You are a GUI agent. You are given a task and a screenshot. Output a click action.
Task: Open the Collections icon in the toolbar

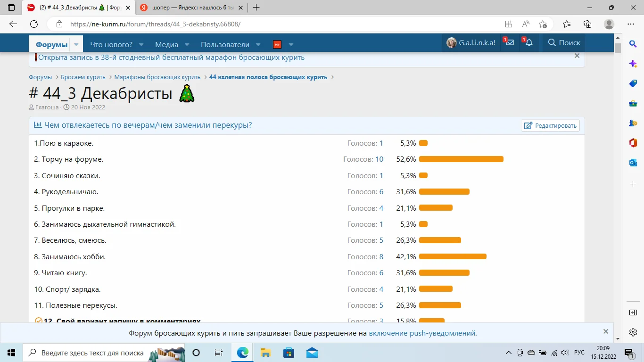click(x=587, y=24)
